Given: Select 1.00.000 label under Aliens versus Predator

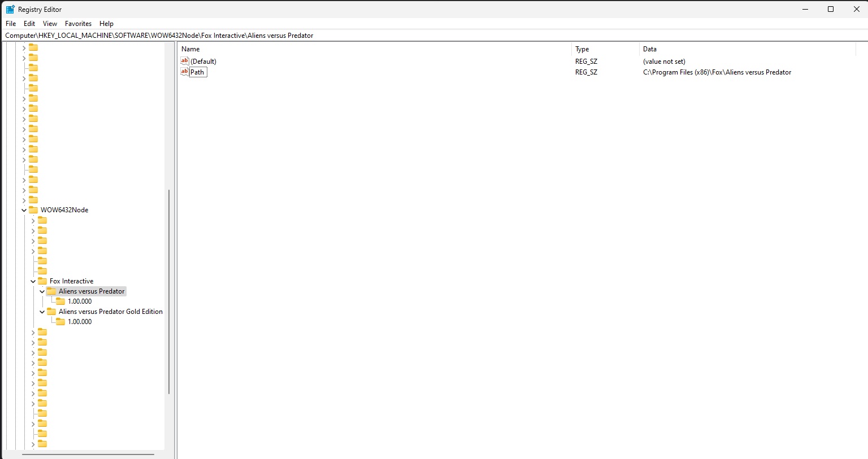Looking at the screenshot, I should (x=80, y=301).
